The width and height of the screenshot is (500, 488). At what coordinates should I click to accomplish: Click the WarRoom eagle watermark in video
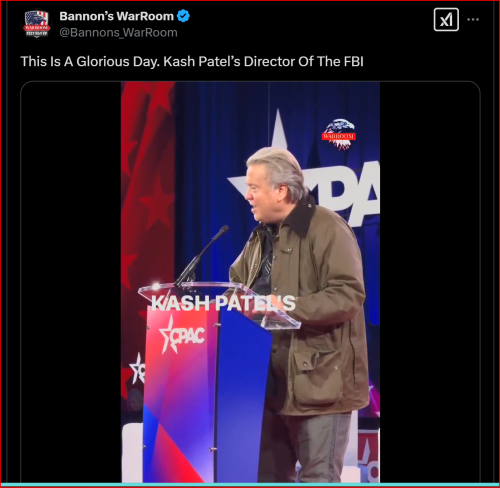pyautogui.click(x=339, y=134)
